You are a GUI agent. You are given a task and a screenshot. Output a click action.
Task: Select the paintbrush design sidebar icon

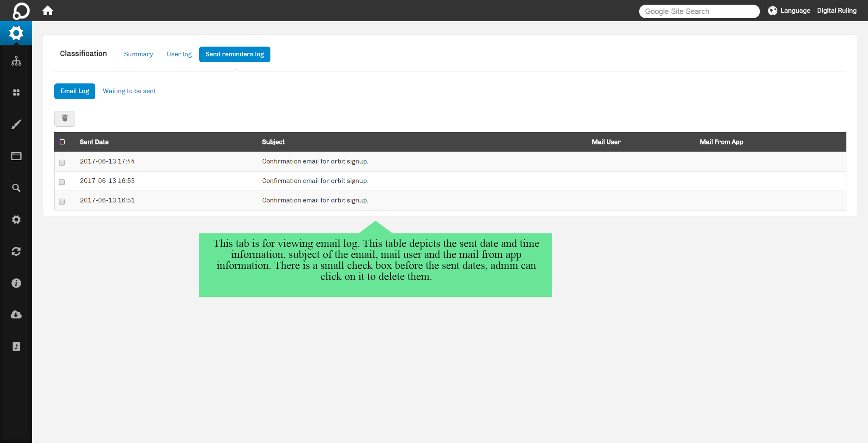pyautogui.click(x=16, y=125)
